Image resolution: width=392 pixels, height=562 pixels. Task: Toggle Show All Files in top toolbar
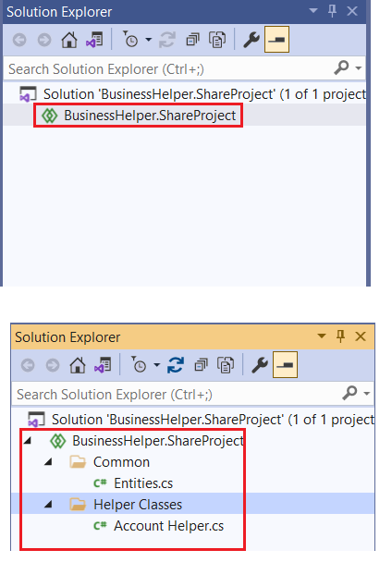(217, 40)
